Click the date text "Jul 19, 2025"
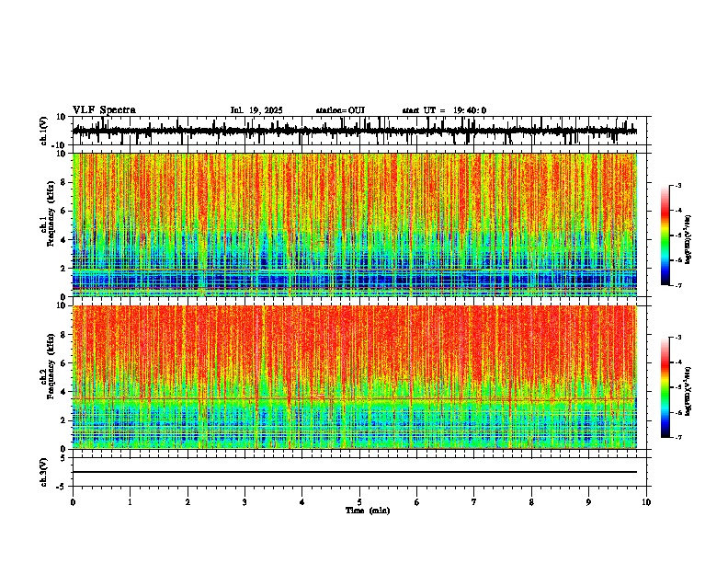The width and height of the screenshot is (728, 563). pos(256,110)
